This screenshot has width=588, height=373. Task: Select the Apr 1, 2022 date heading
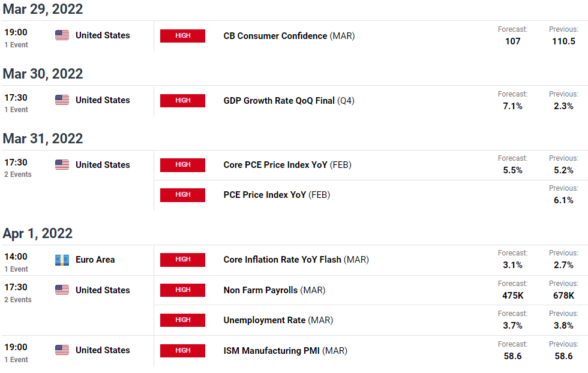(x=37, y=233)
